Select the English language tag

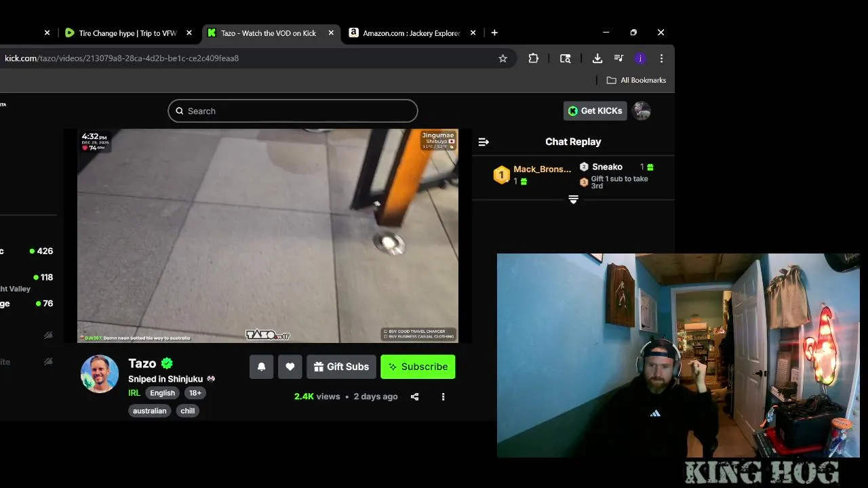tap(162, 393)
